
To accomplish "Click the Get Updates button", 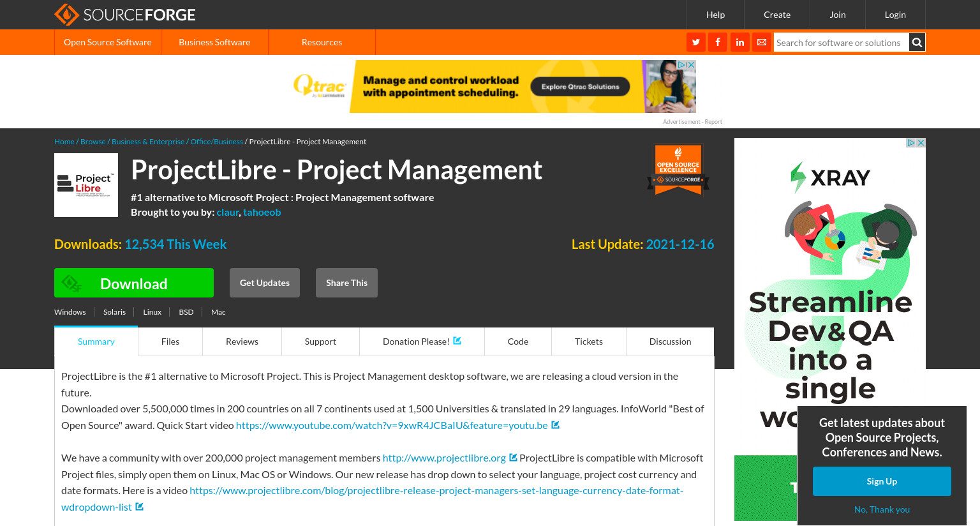I will [x=265, y=283].
